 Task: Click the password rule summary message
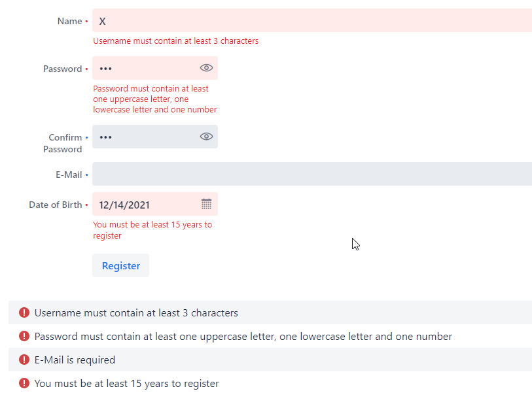(243, 336)
